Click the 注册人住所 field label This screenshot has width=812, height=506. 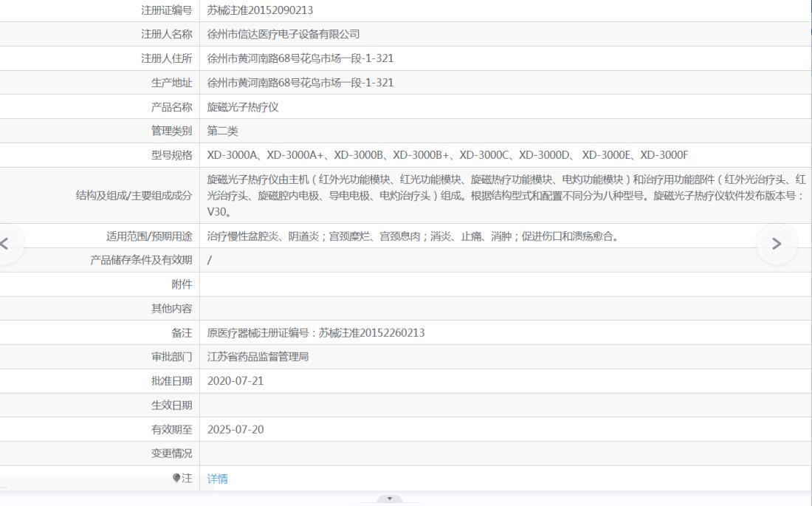coord(166,58)
